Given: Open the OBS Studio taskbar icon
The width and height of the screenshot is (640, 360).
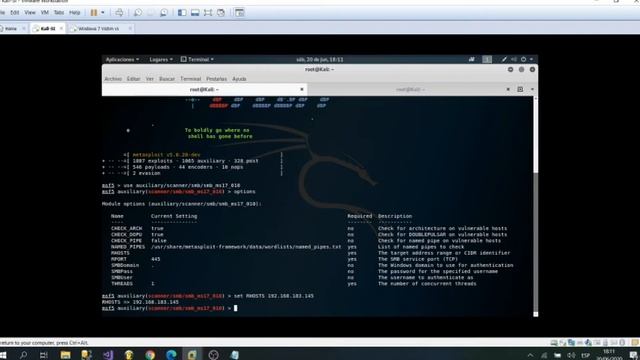Looking at the screenshot, I should pos(213,355).
